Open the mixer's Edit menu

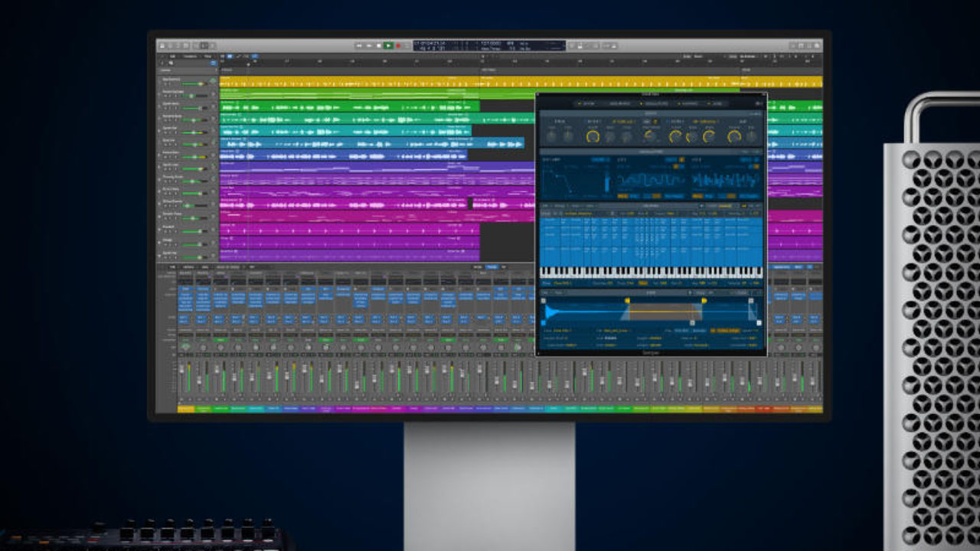172,267
